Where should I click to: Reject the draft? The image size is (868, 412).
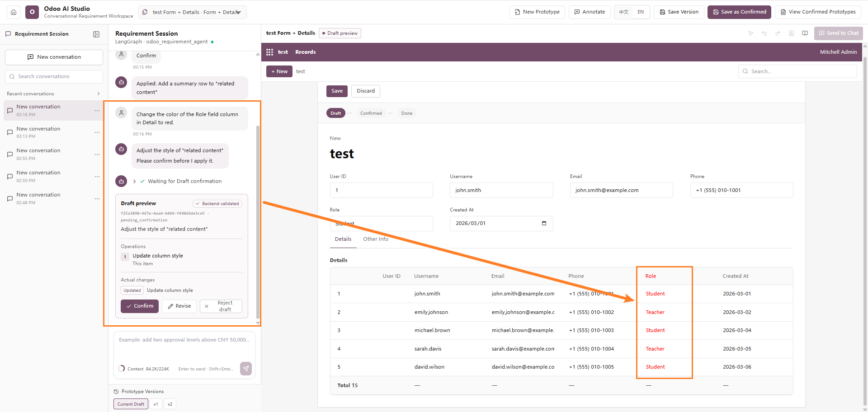[221, 306]
